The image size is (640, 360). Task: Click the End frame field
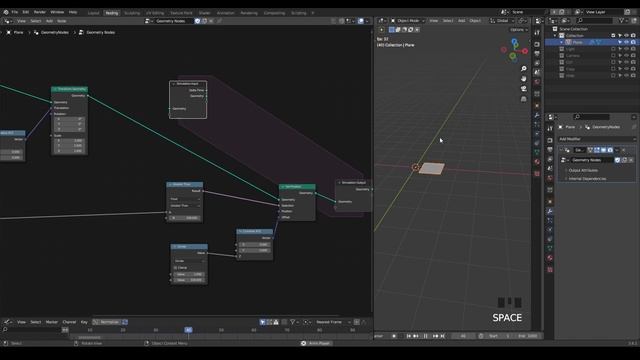[x=528, y=336]
